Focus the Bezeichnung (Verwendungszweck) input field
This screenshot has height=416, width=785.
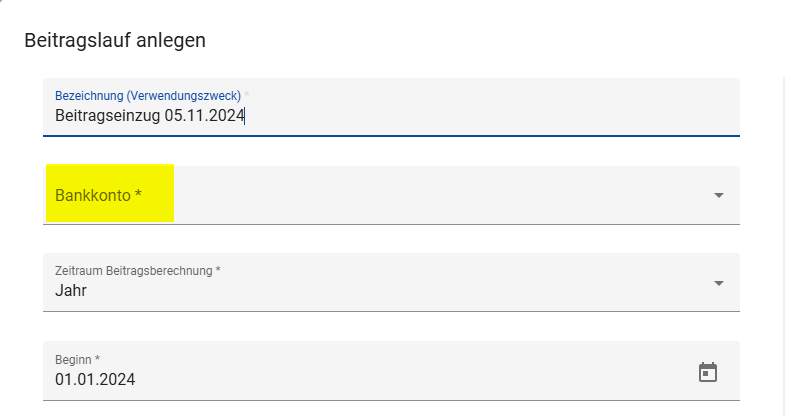391,107
